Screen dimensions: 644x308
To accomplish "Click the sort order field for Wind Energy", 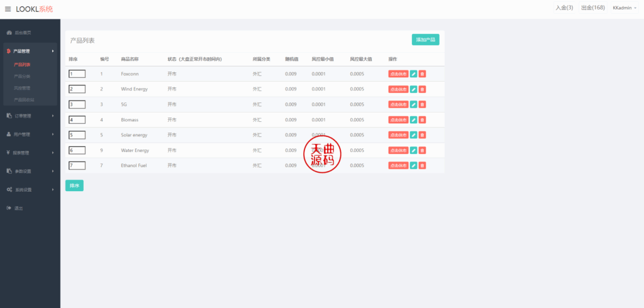I will click(77, 89).
